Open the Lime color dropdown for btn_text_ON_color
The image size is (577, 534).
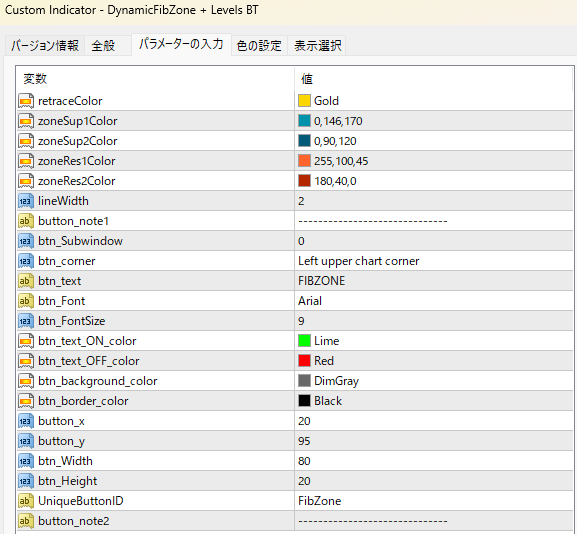tap(434, 341)
